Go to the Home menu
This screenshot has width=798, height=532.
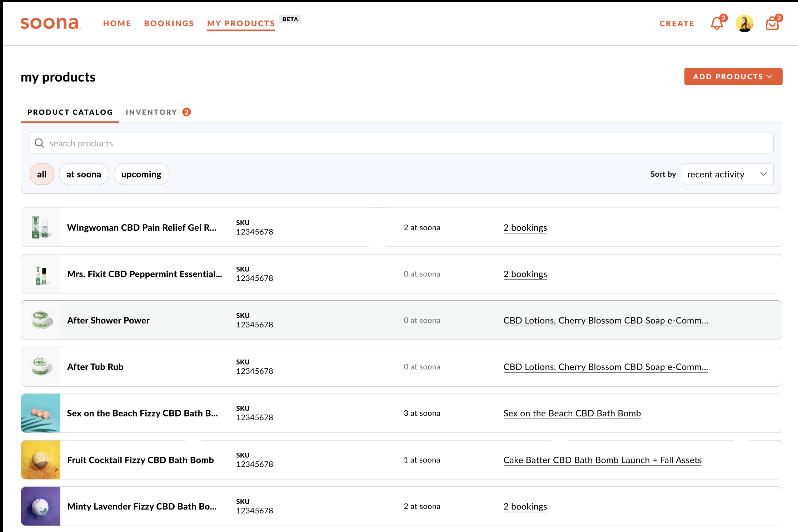coord(117,24)
